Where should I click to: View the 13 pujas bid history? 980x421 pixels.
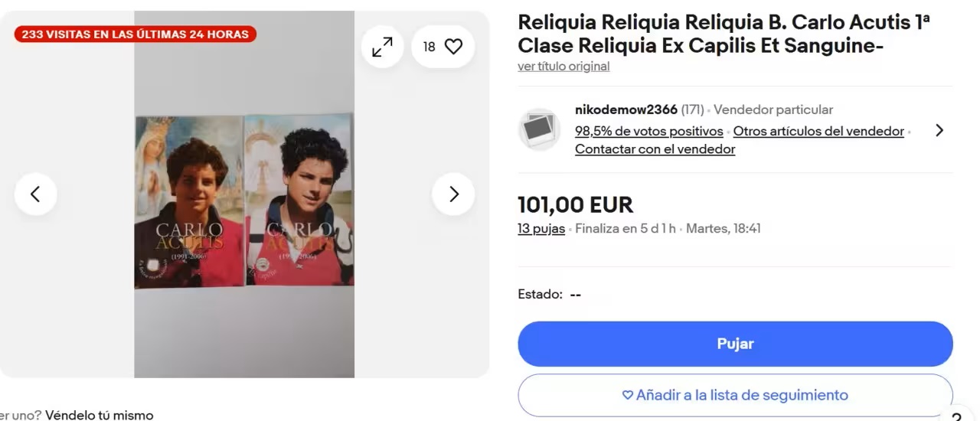coord(541,228)
